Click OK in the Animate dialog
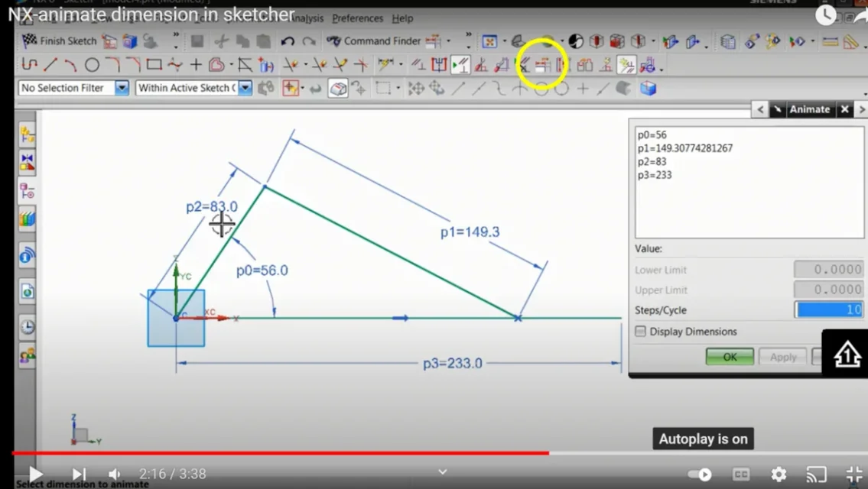 click(729, 357)
